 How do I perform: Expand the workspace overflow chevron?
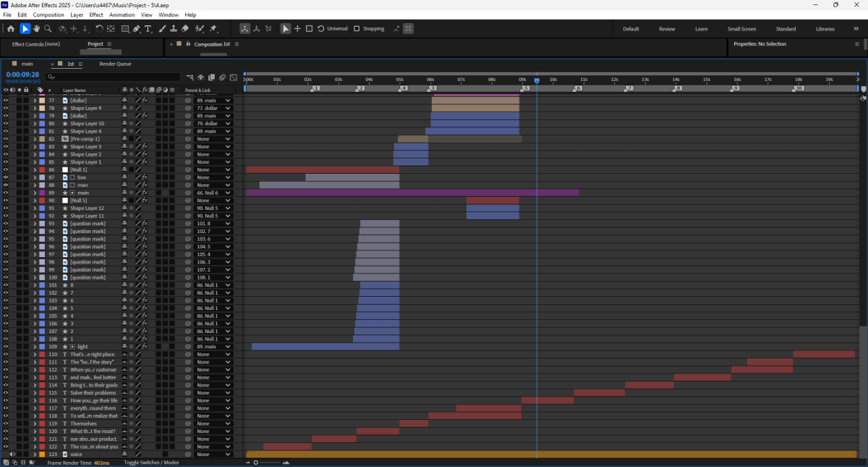(856, 29)
